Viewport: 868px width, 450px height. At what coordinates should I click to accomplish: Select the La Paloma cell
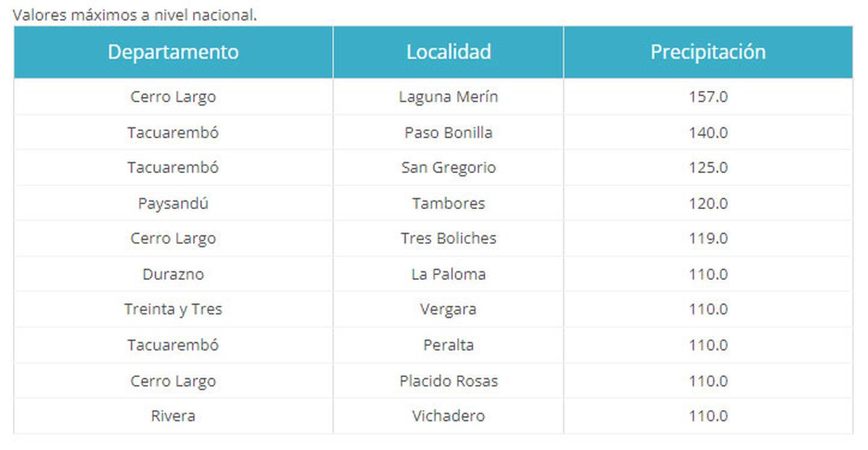coord(448,274)
